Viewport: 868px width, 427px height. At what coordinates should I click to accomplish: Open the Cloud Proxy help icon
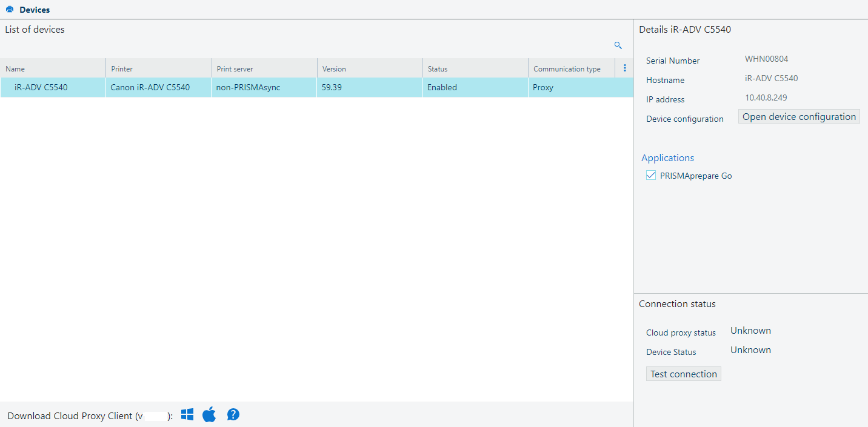(x=233, y=415)
